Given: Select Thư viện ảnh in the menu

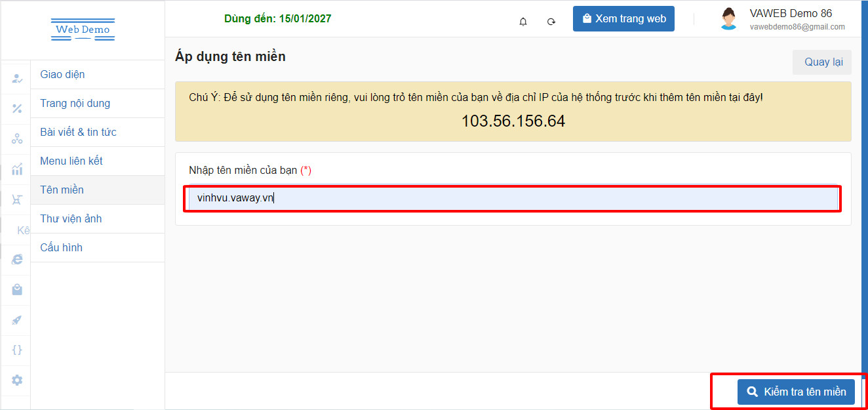Looking at the screenshot, I should point(71,218).
